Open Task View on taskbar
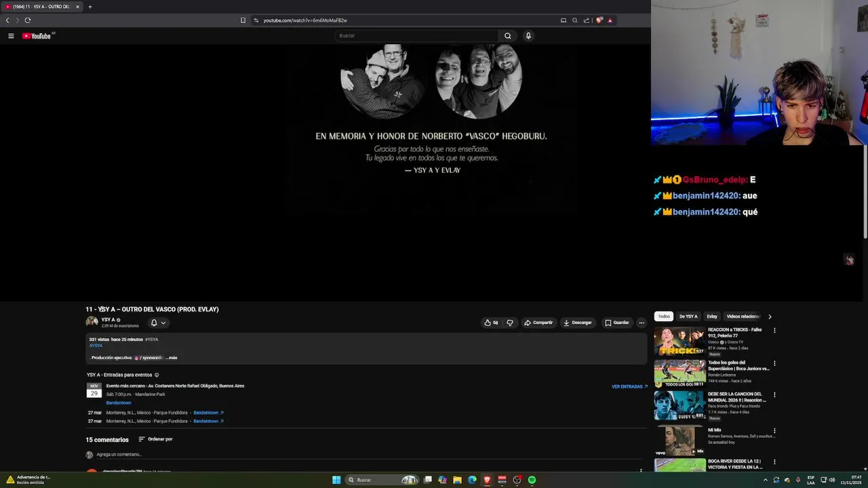 point(428,480)
